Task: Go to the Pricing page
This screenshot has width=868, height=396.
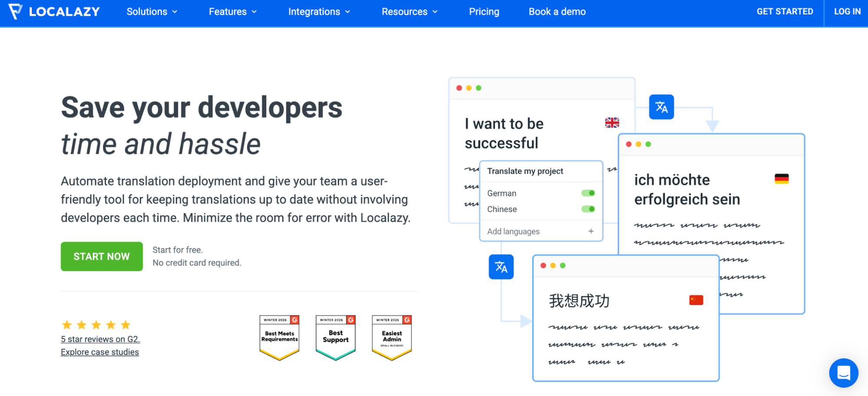Action: tap(484, 12)
